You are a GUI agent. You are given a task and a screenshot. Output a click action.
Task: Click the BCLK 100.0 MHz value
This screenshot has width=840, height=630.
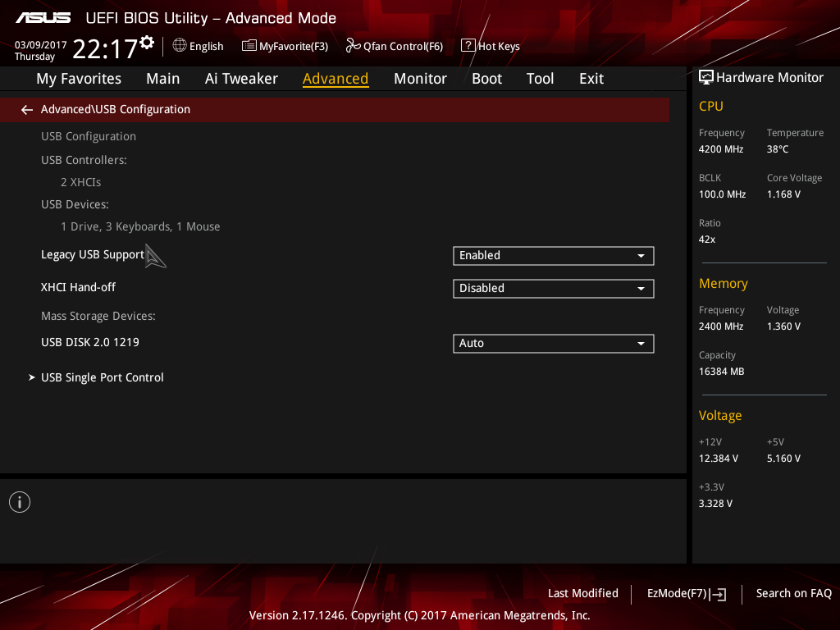722,194
